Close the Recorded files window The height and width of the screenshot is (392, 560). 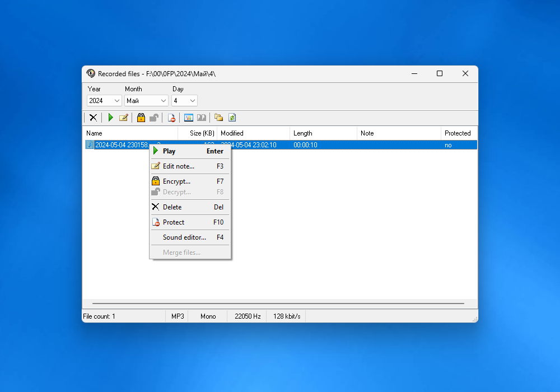pos(465,73)
